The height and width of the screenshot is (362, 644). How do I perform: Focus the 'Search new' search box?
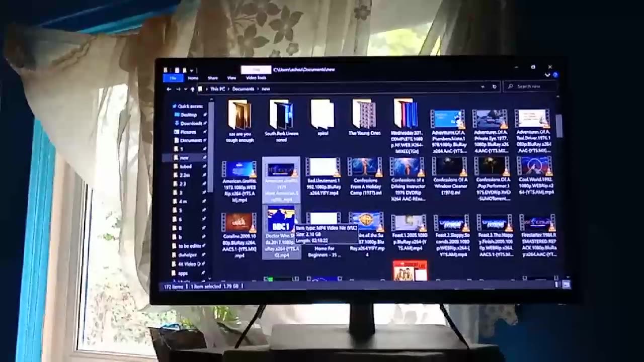point(531,86)
